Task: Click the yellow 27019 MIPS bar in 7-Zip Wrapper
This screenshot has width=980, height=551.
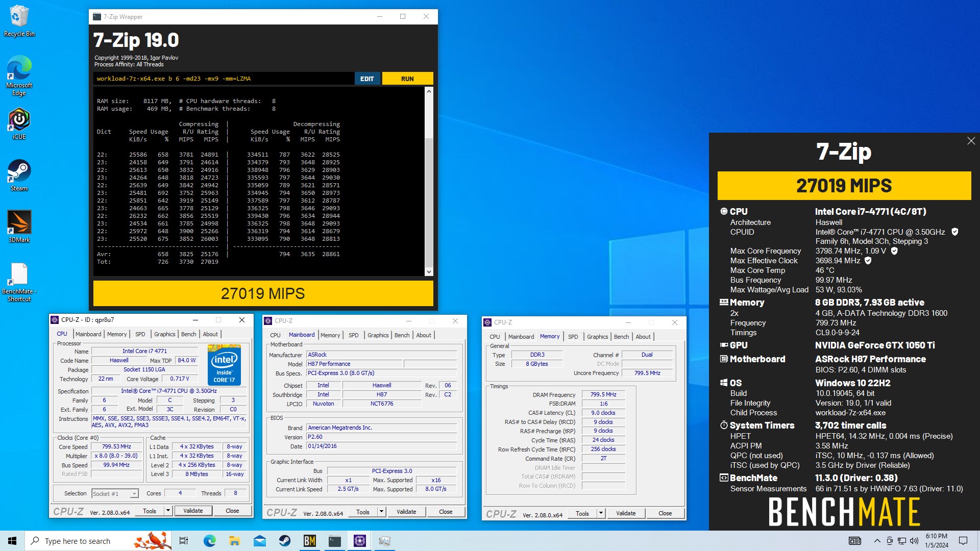Action: tap(263, 293)
